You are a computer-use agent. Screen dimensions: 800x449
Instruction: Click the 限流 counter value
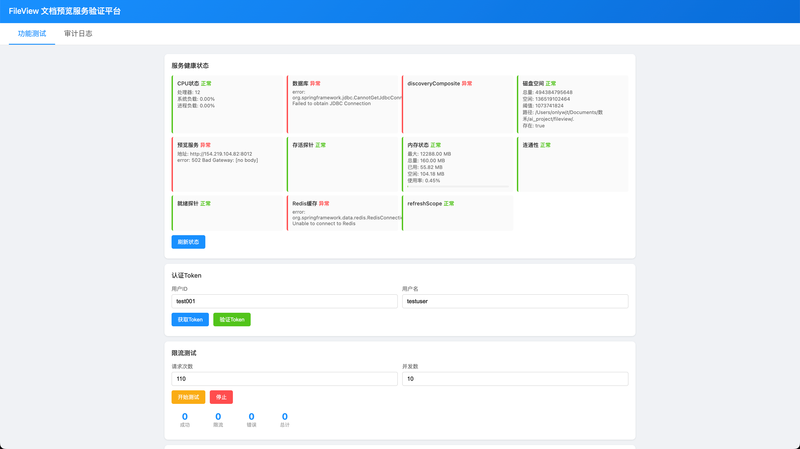[x=218, y=416]
